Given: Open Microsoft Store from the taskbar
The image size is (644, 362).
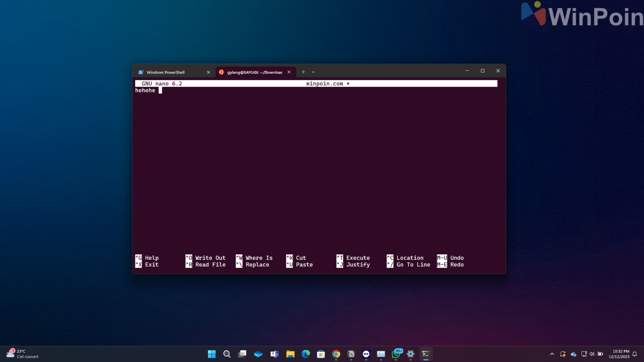Looking at the screenshot, I should pyautogui.click(x=321, y=354).
